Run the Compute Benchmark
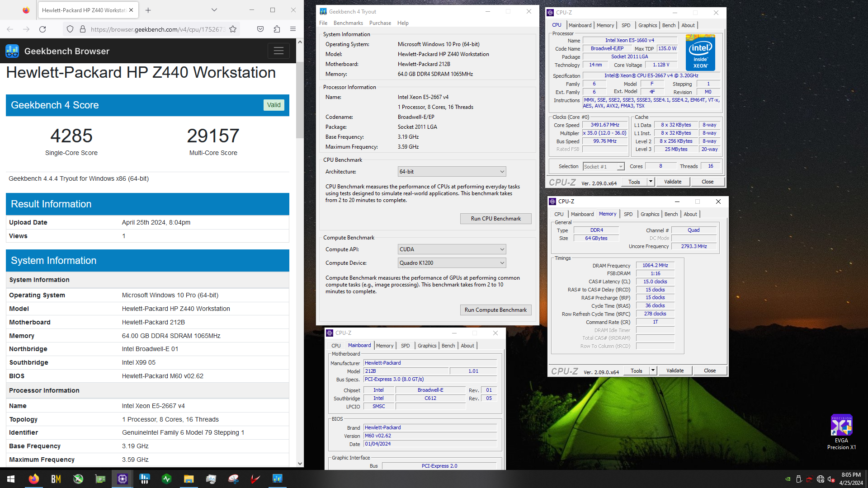 tap(495, 310)
